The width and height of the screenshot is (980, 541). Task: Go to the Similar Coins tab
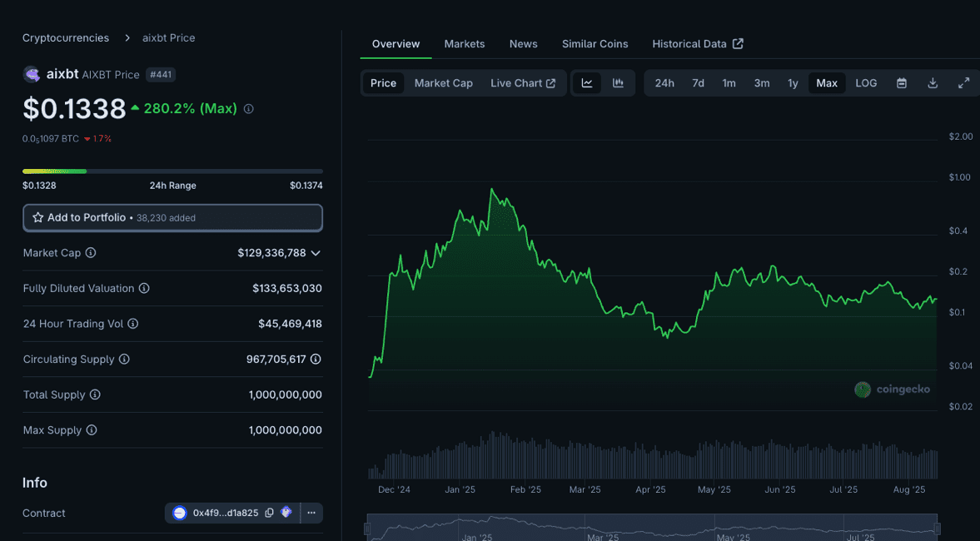tap(594, 44)
